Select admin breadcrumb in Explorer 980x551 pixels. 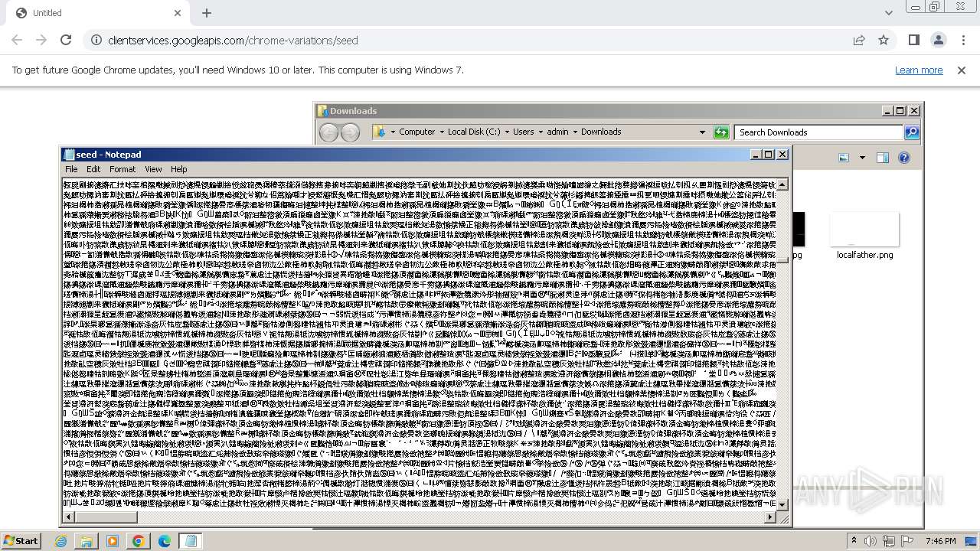(x=557, y=132)
